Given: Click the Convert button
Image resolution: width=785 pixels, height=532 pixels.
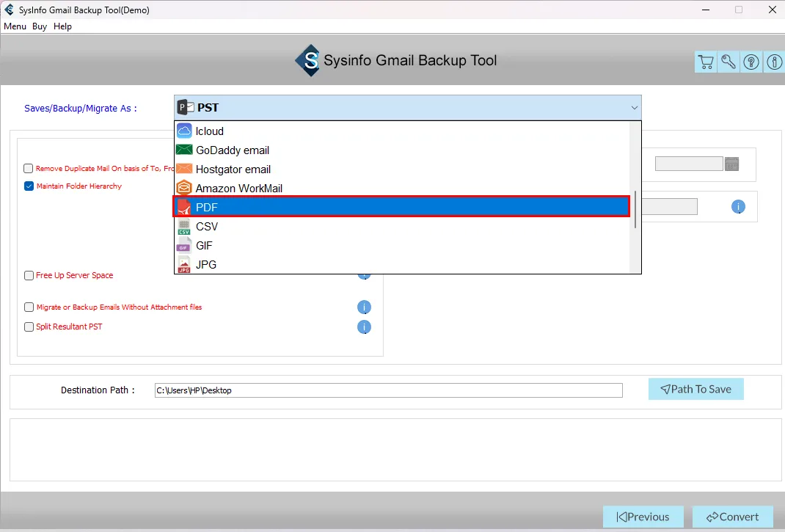Looking at the screenshot, I should click(732, 517).
